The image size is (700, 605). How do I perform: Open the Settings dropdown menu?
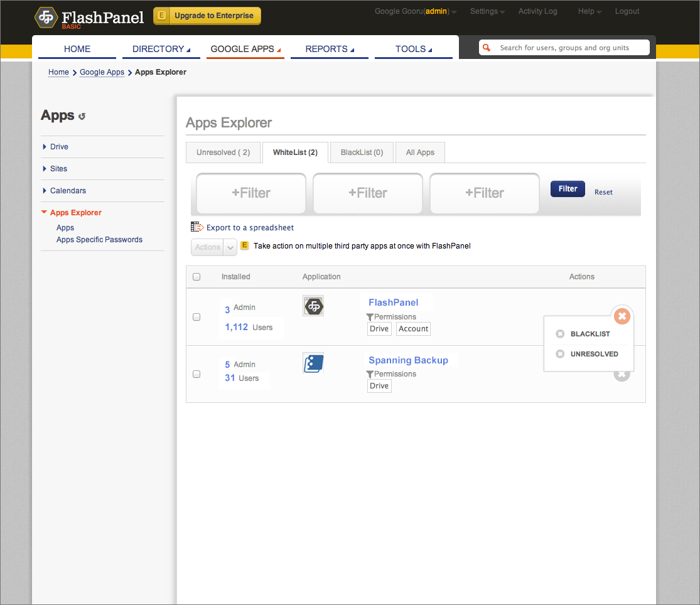[487, 11]
